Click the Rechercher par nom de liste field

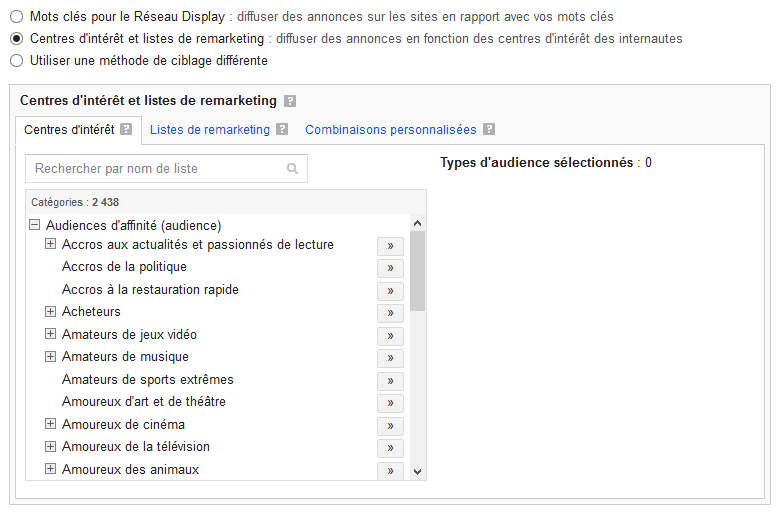pyautogui.click(x=166, y=169)
